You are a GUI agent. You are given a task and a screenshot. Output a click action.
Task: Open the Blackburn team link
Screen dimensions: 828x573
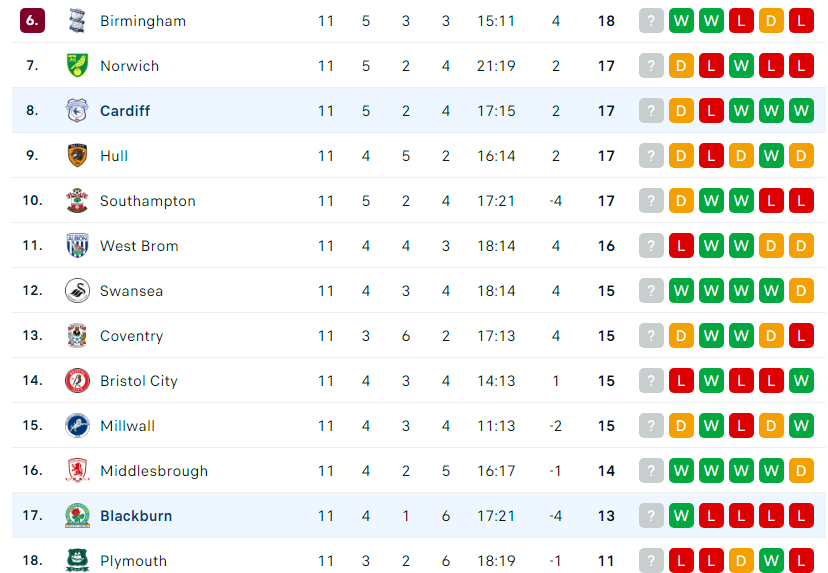tap(136, 516)
